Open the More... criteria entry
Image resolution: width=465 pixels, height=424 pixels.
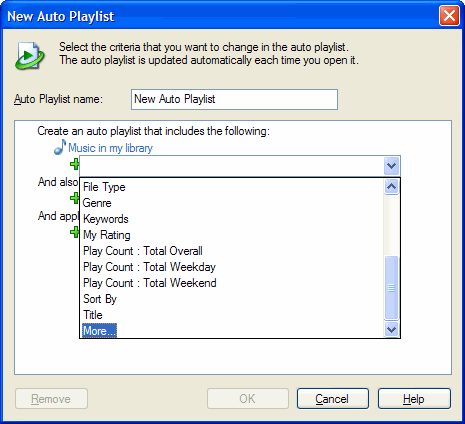99,331
